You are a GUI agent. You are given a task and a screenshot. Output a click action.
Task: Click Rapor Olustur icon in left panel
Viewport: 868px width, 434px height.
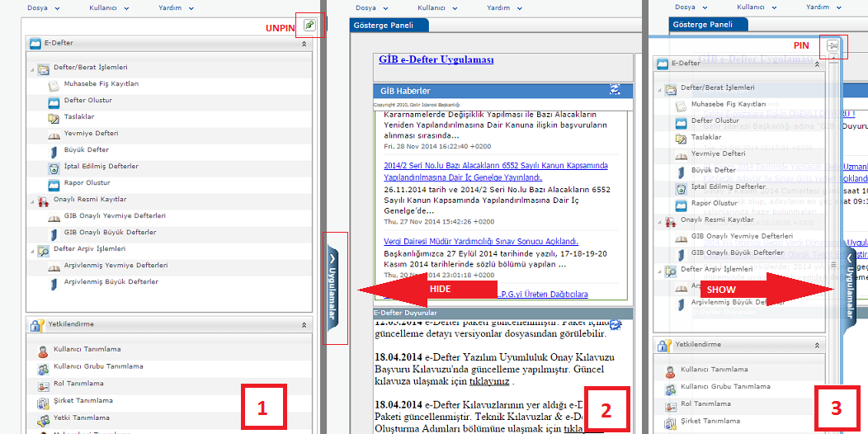coord(53,184)
